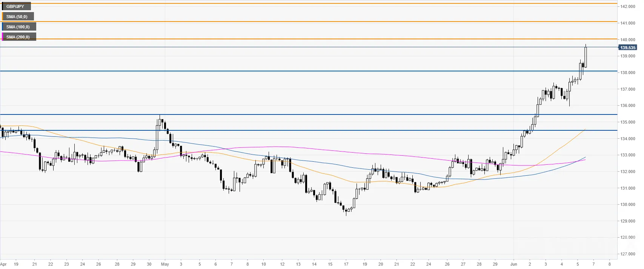Screen dimensions: 644x269
Task: Click the Apr label on the date axis
Action: [x=3, y=264]
